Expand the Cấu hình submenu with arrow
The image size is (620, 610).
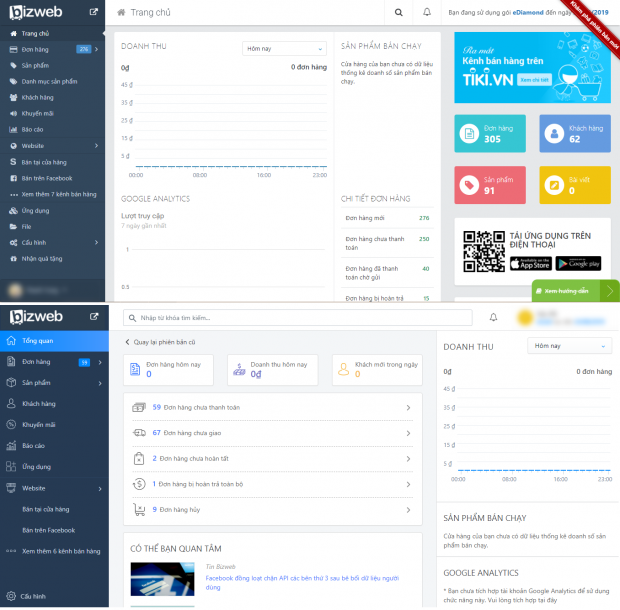94,242
